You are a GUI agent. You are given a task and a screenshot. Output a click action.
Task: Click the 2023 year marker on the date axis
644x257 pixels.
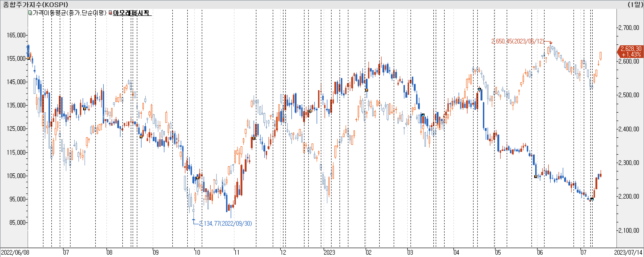[x=329, y=252]
